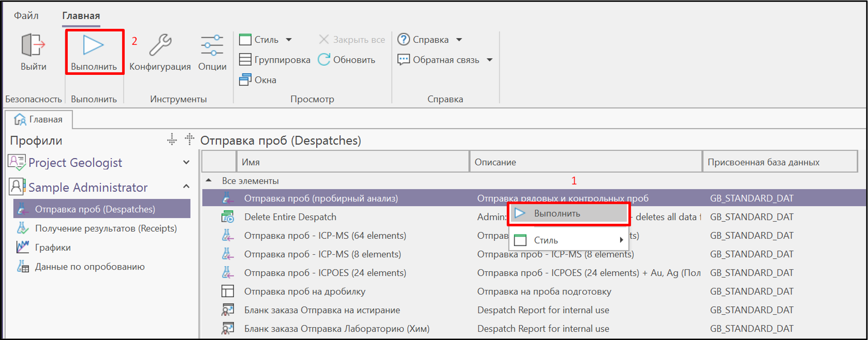Open the Опции sliders icon
Screen dimensions: 868x340
[212, 45]
